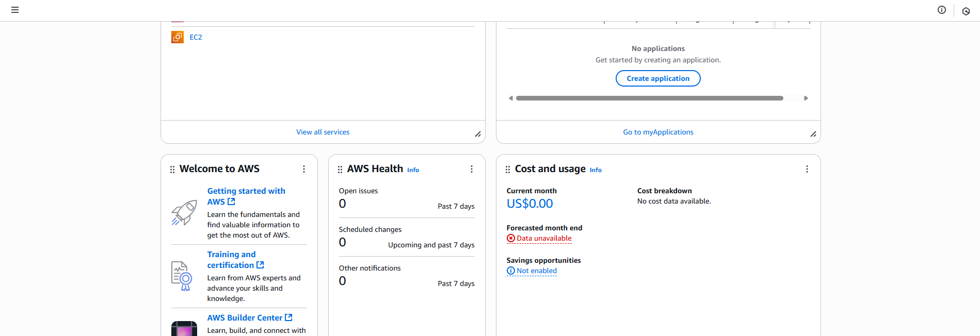The height and width of the screenshot is (336, 980).
Task: Open the EC2 service link
Action: click(x=196, y=37)
